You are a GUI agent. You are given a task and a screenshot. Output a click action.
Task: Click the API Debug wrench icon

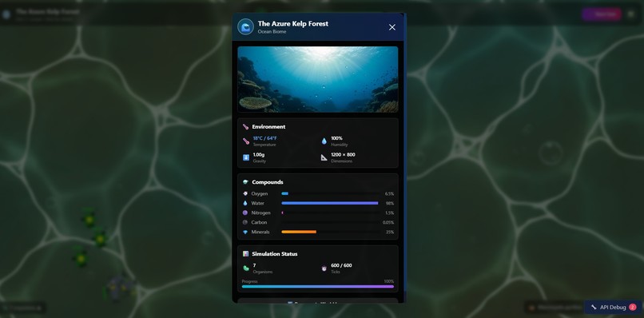click(x=594, y=308)
